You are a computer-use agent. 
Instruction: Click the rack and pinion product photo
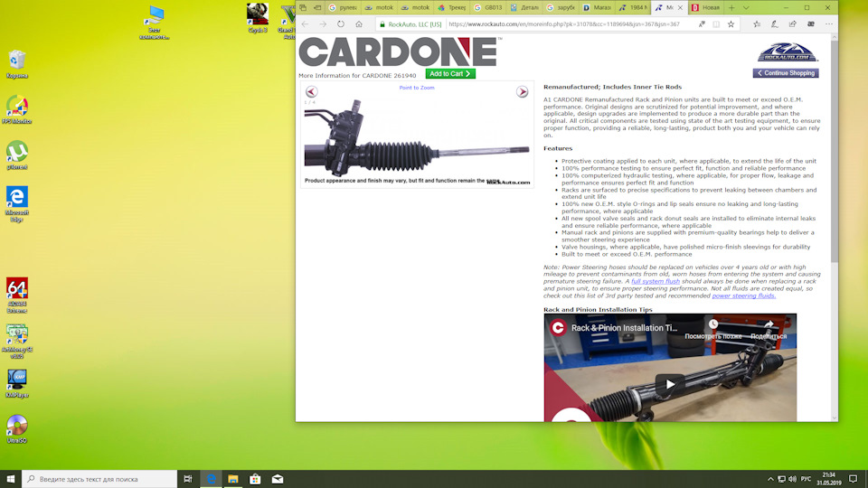point(416,137)
